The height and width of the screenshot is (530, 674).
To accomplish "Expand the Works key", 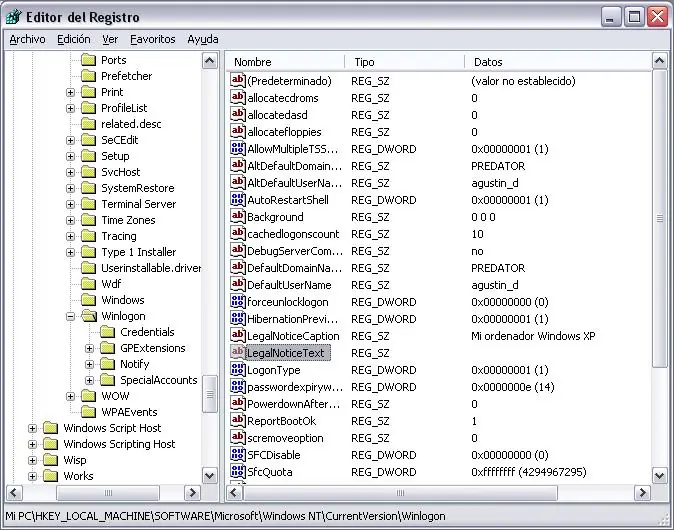I will click(33, 476).
